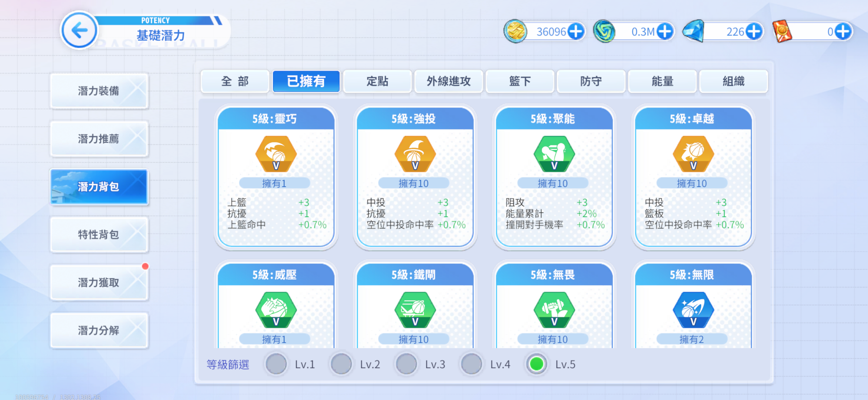
Task: Enable the Lv.3 level filter
Action: tap(406, 364)
